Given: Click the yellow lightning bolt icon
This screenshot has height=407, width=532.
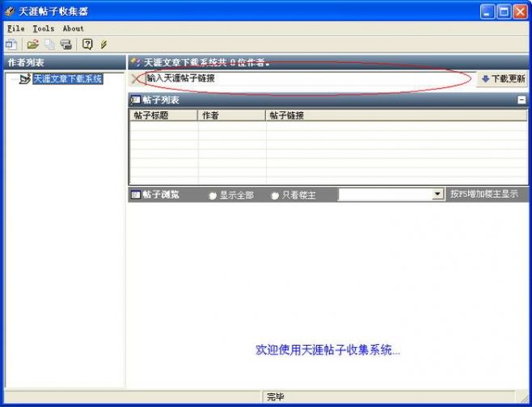Looking at the screenshot, I should (103, 44).
